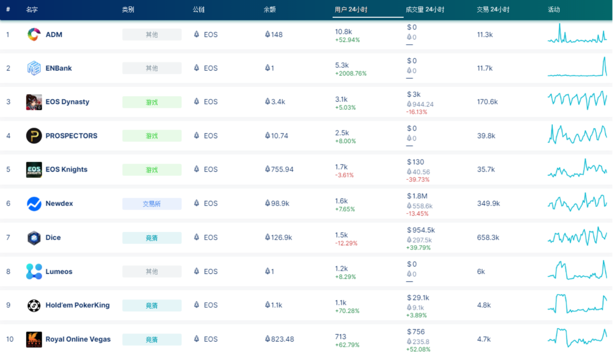
Task: Open the ENBank dapp link
Action: [x=59, y=68]
